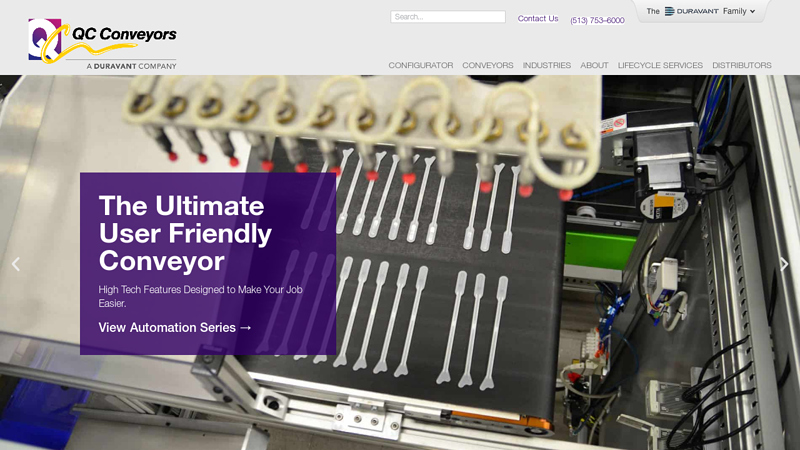
Task: Open the Distributors menu
Action: (742, 65)
